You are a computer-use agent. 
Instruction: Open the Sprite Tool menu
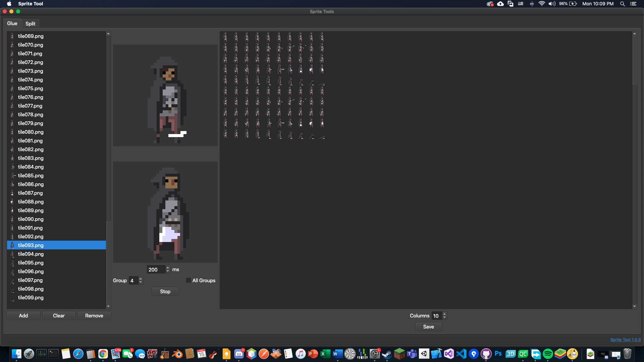(x=31, y=4)
